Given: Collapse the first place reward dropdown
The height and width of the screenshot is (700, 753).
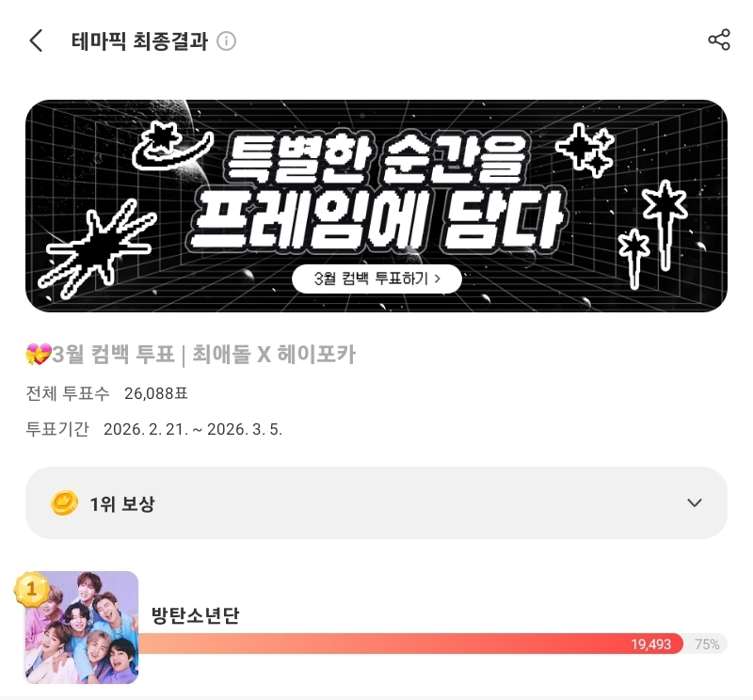Looking at the screenshot, I should (x=695, y=502).
